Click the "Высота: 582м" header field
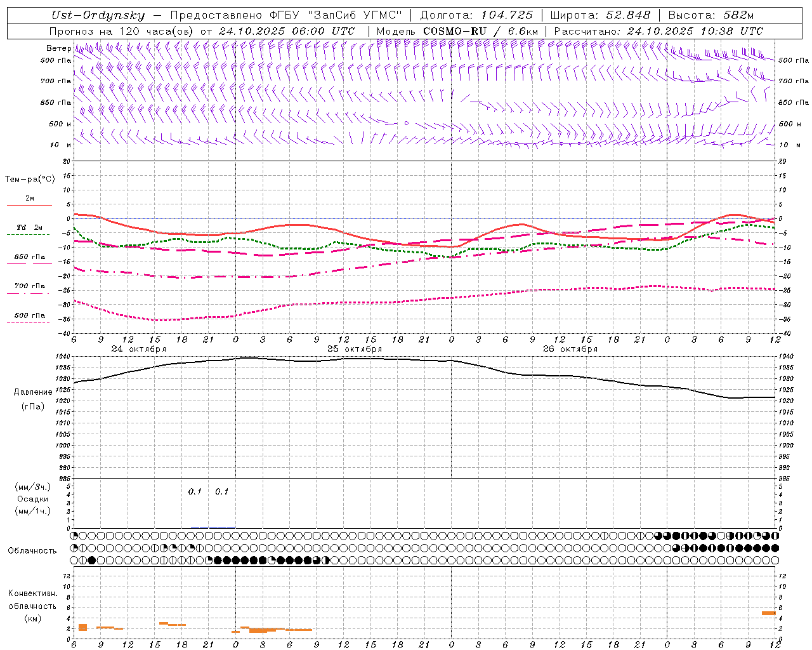The width and height of the screenshot is (812, 650). [711, 15]
